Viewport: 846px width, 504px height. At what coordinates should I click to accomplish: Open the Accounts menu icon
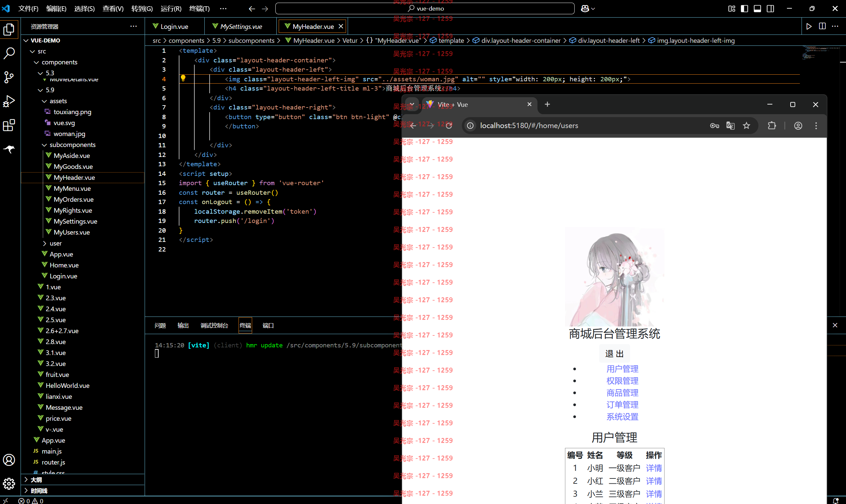pos(9,460)
